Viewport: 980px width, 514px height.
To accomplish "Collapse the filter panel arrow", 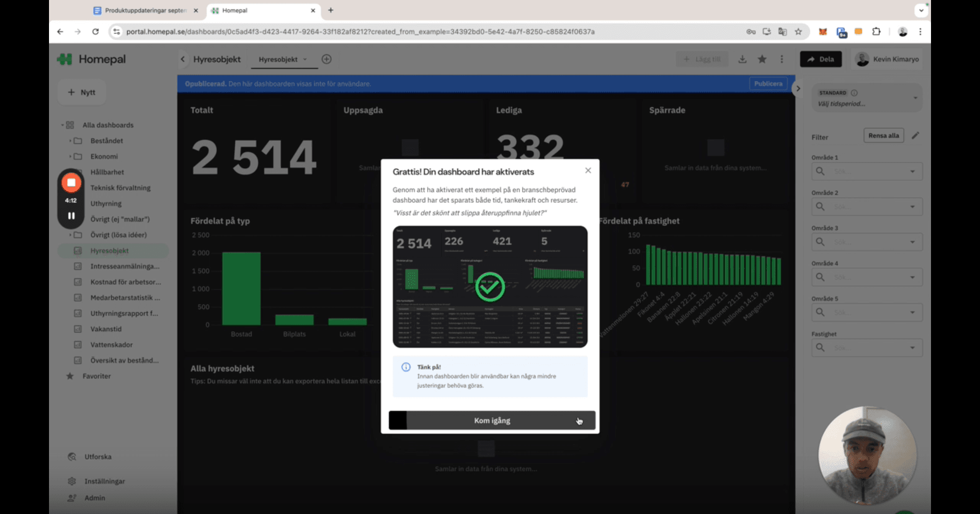I will pos(798,89).
